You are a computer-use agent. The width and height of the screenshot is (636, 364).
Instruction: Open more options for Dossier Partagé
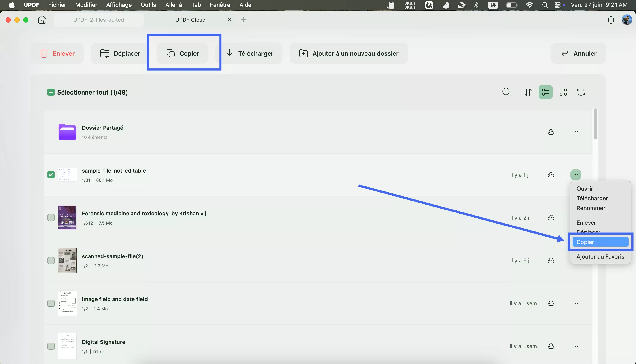click(x=576, y=132)
